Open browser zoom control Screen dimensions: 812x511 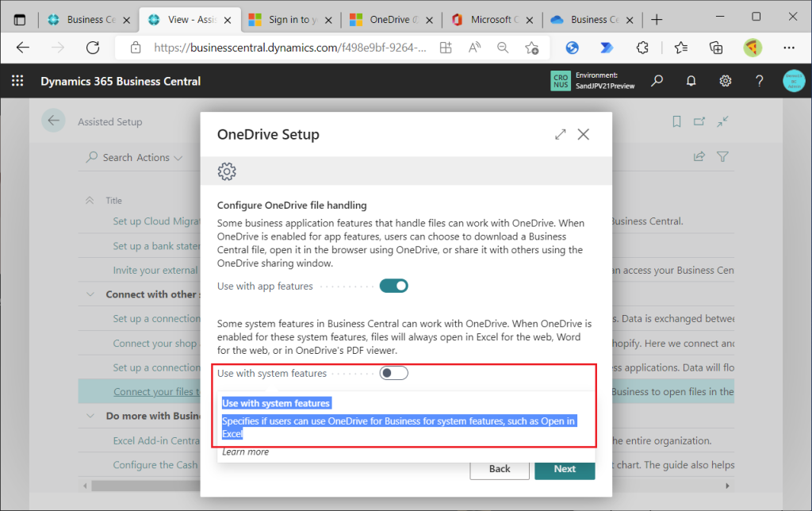[x=502, y=48]
